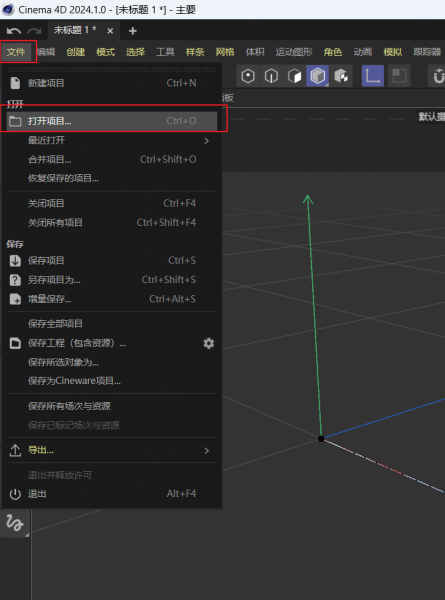Open the 动画 menu

click(362, 52)
